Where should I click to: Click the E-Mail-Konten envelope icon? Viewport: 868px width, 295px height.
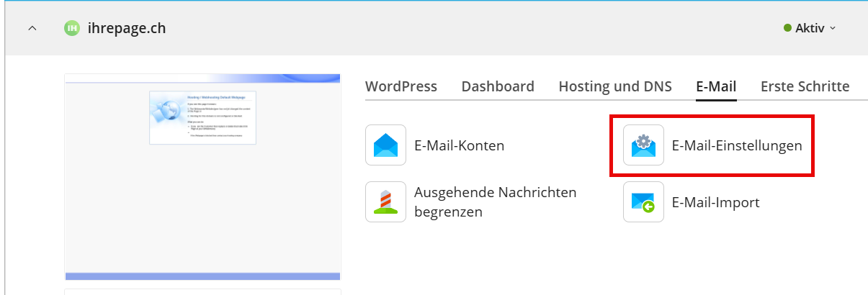coord(385,145)
